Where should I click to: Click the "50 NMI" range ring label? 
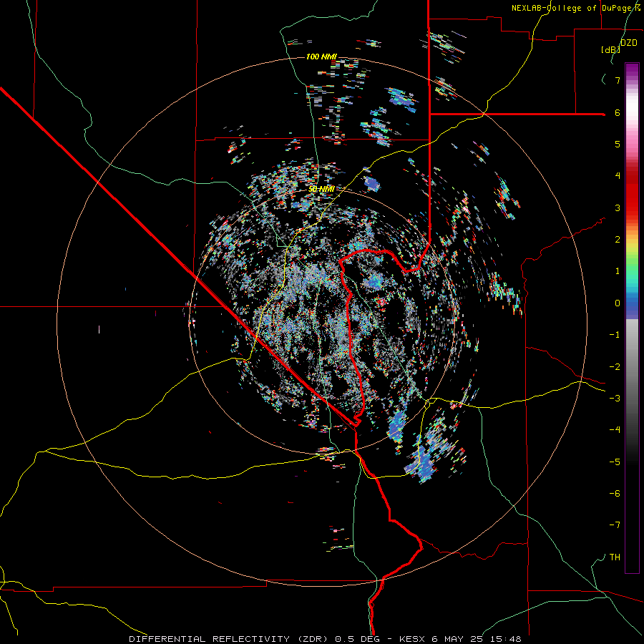click(321, 190)
